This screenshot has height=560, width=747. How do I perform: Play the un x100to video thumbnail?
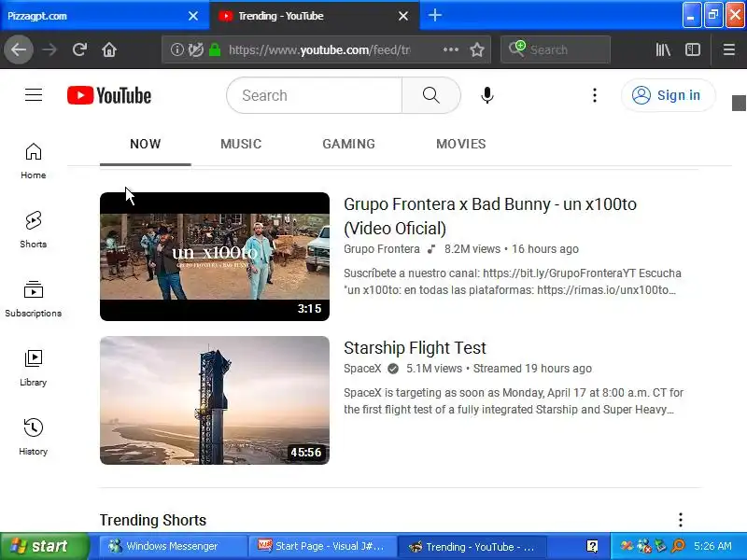click(x=215, y=257)
